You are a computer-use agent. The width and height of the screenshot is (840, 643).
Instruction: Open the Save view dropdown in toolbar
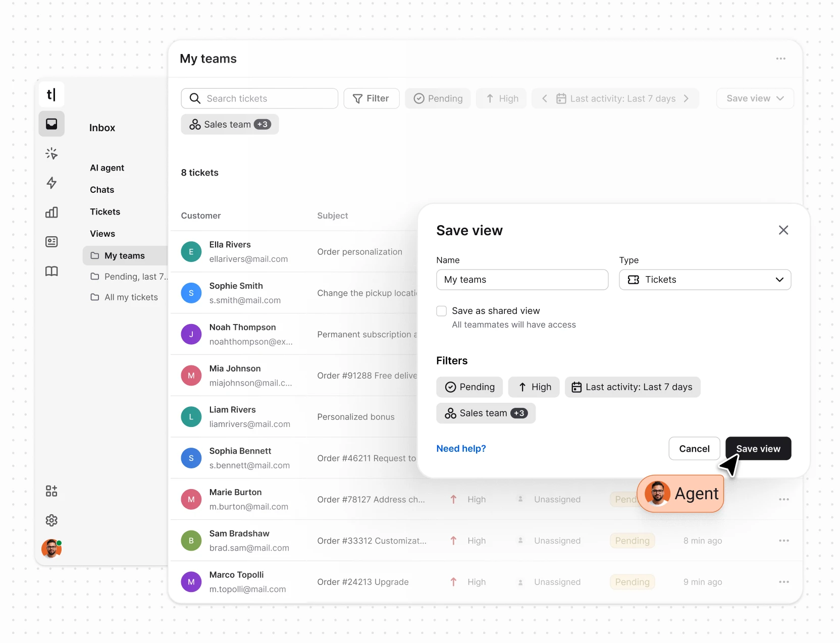755,98
